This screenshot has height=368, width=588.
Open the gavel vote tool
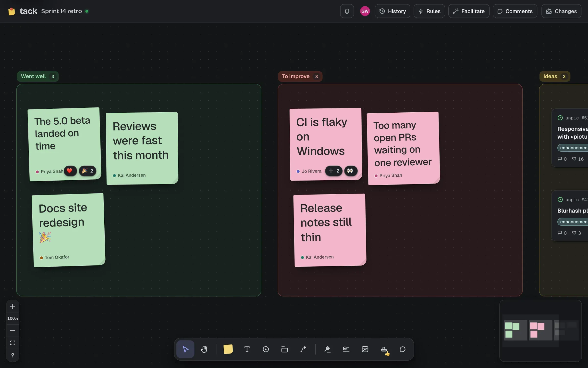tap(327, 349)
